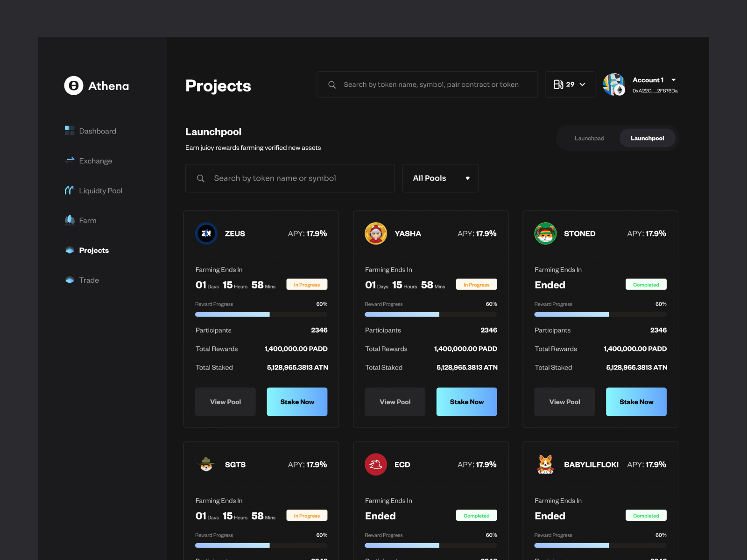Open the Account 1 dropdown menu
747x560 pixels.
pyautogui.click(x=653, y=80)
